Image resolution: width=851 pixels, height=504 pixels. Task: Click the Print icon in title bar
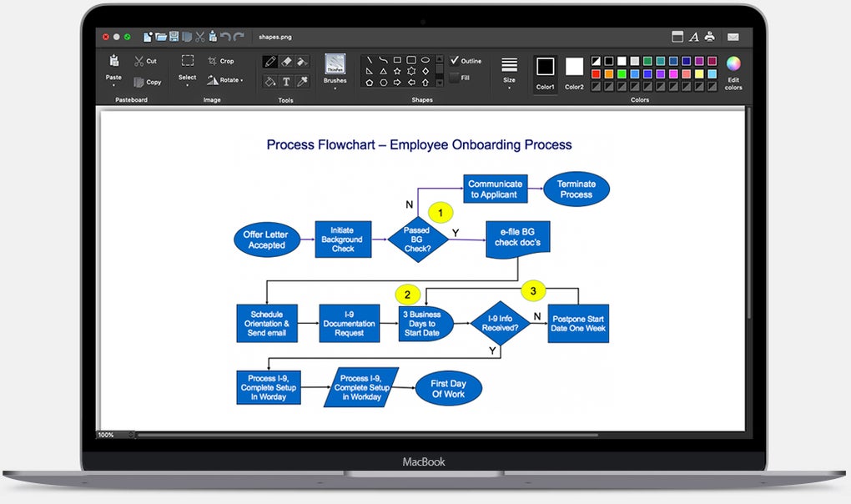coord(709,37)
